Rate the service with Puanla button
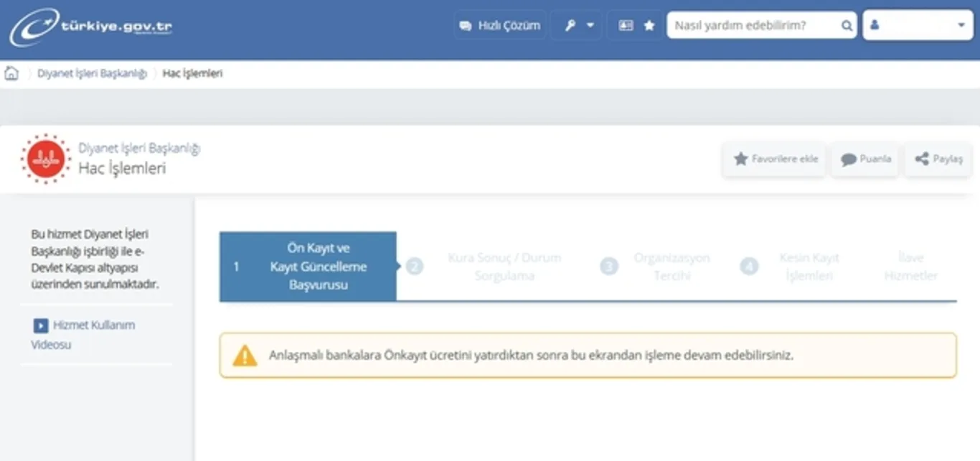Image resolution: width=980 pixels, height=461 pixels. point(865,159)
